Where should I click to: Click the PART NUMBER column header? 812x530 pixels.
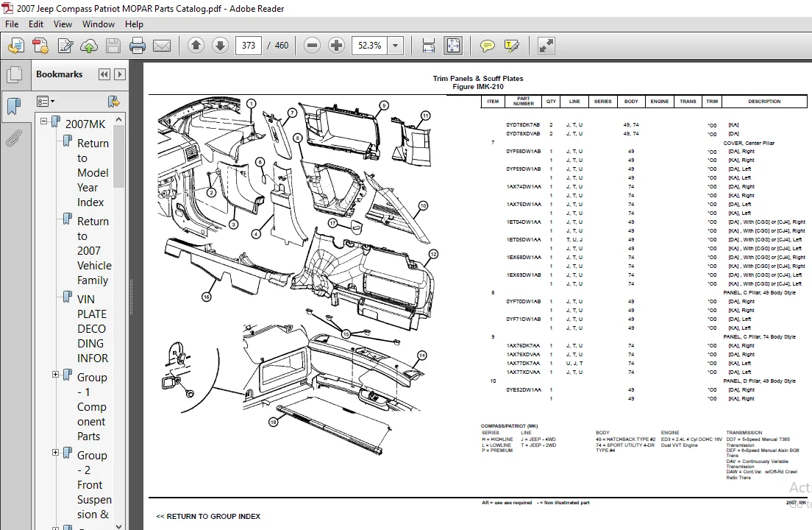click(524, 101)
